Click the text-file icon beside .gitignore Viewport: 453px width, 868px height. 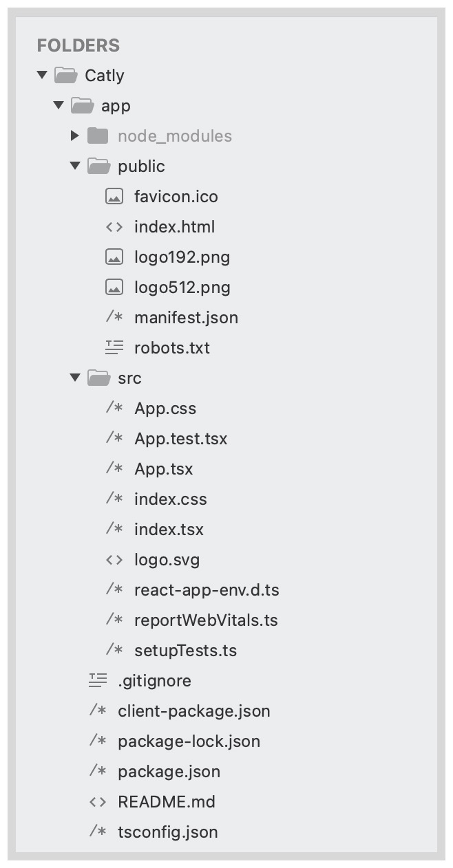(96, 681)
